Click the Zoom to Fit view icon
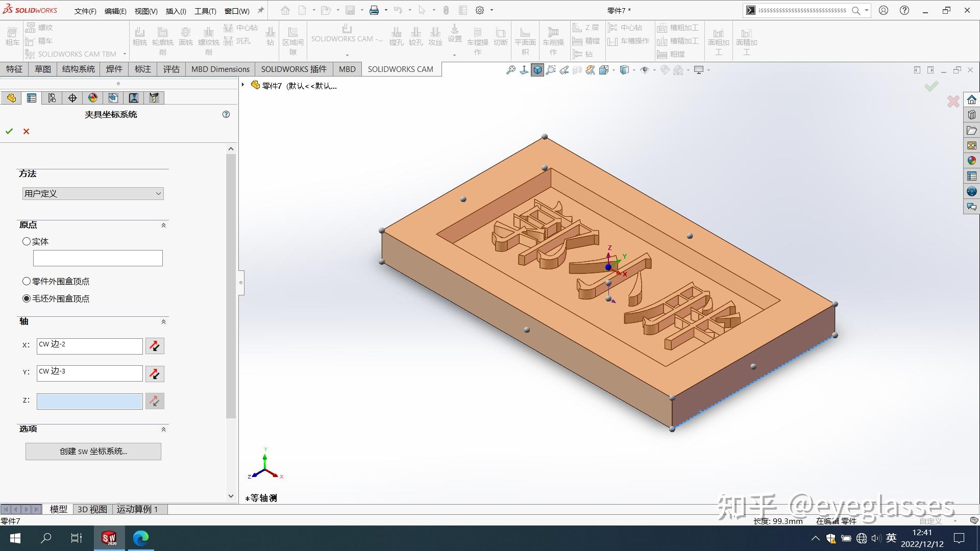980x551 pixels. click(510, 70)
